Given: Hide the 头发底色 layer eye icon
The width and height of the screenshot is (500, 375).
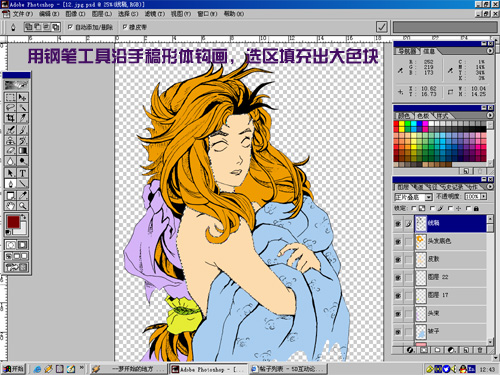Looking at the screenshot, I should coord(398,242).
